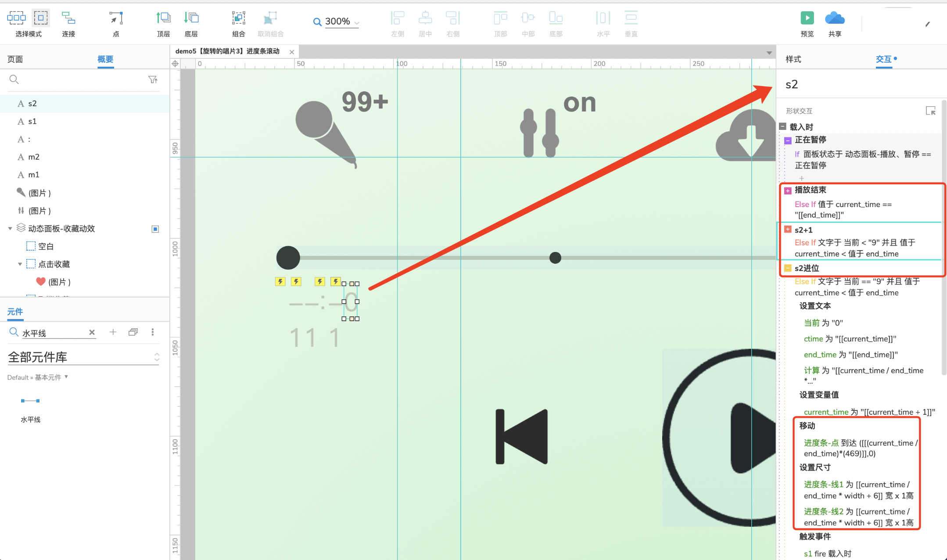The height and width of the screenshot is (560, 947).
Task: Open the 300% zoom dropdown
Action: pyautogui.click(x=357, y=22)
